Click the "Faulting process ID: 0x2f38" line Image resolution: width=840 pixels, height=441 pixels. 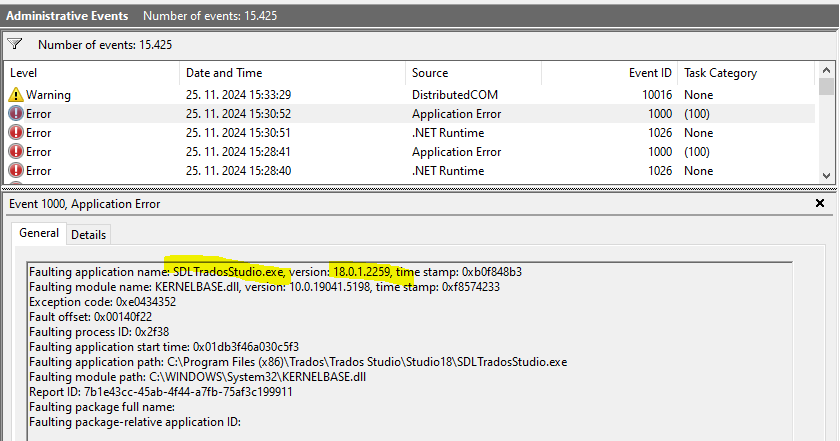tap(99, 332)
